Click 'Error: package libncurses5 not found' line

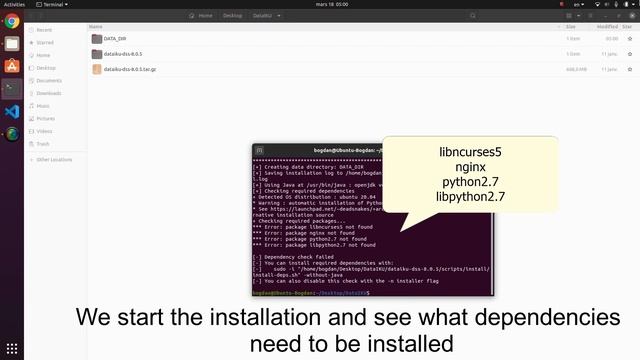[x=313, y=227]
